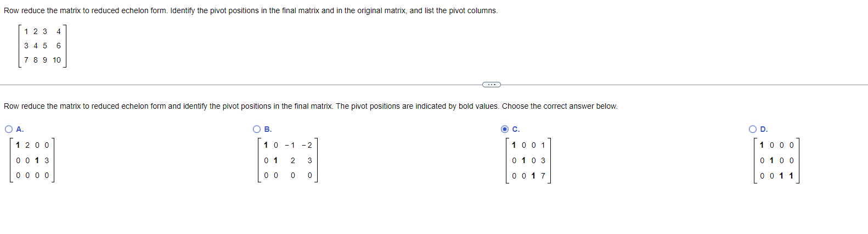Click the matrix under option A
The image size is (868, 234).
[32, 160]
